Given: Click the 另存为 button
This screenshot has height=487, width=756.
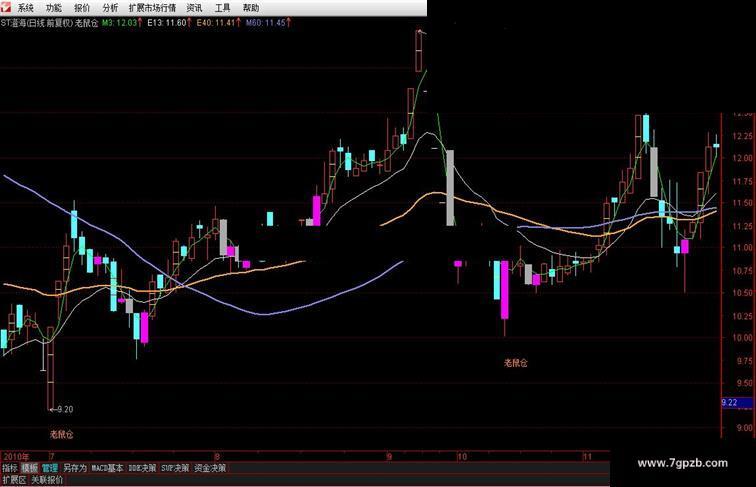Looking at the screenshot, I should pos(75,468).
